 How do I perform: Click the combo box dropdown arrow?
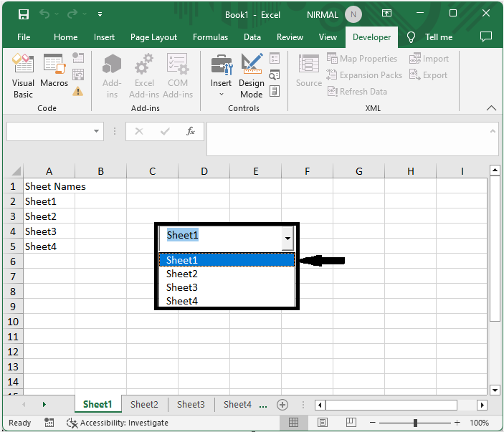pos(287,239)
